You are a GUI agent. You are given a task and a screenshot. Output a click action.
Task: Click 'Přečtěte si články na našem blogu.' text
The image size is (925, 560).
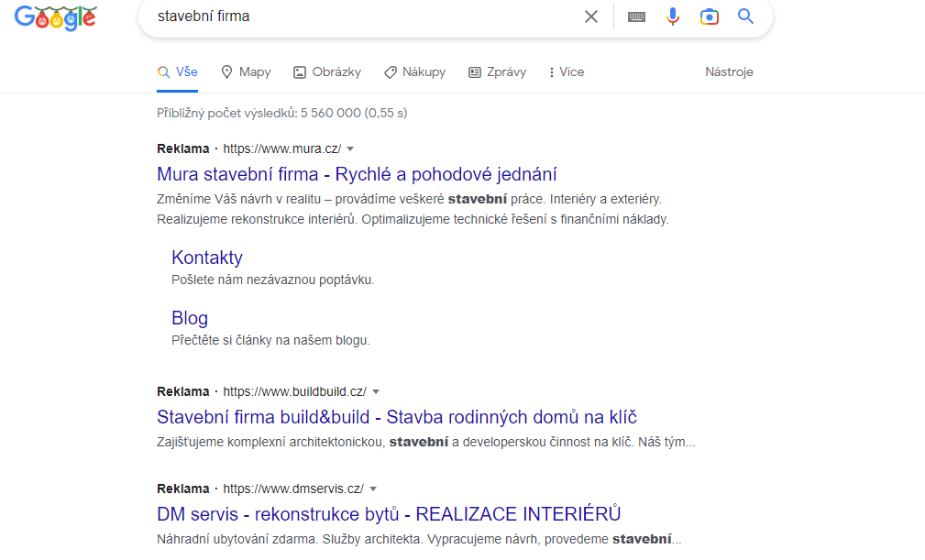pyautogui.click(x=270, y=341)
